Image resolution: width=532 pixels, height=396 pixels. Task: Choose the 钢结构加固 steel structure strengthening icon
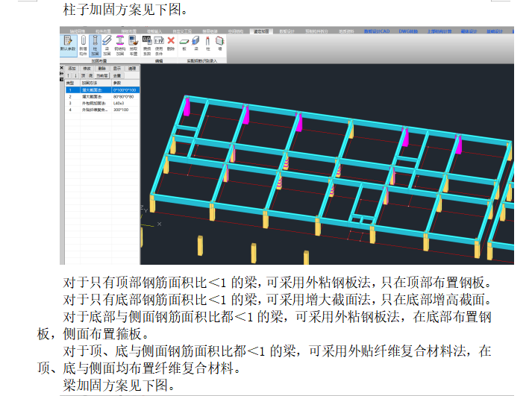[120, 45]
